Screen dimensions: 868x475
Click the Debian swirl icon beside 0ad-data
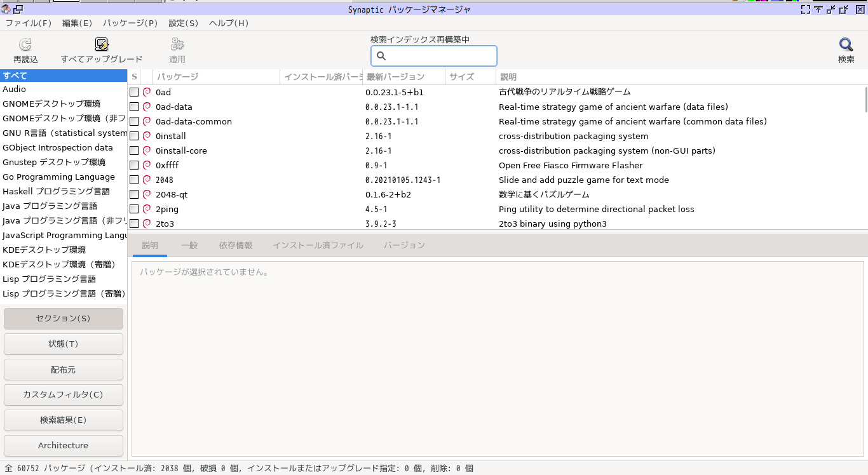[147, 107]
